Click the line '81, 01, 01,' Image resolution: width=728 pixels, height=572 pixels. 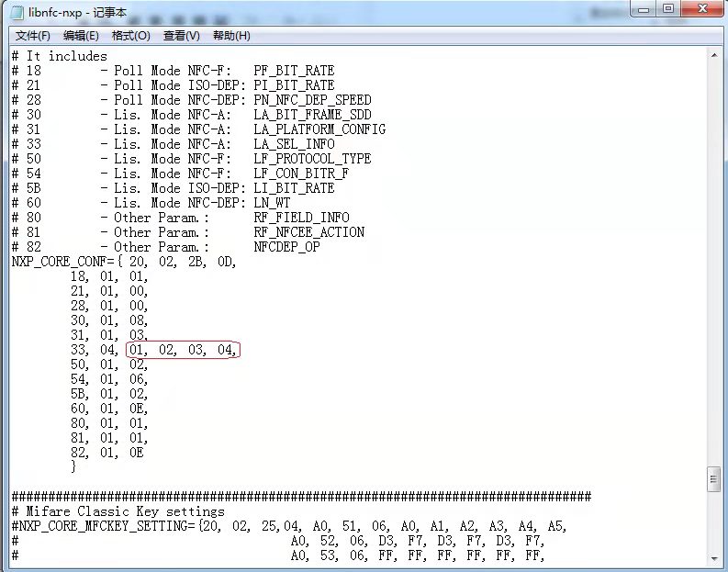click(109, 438)
